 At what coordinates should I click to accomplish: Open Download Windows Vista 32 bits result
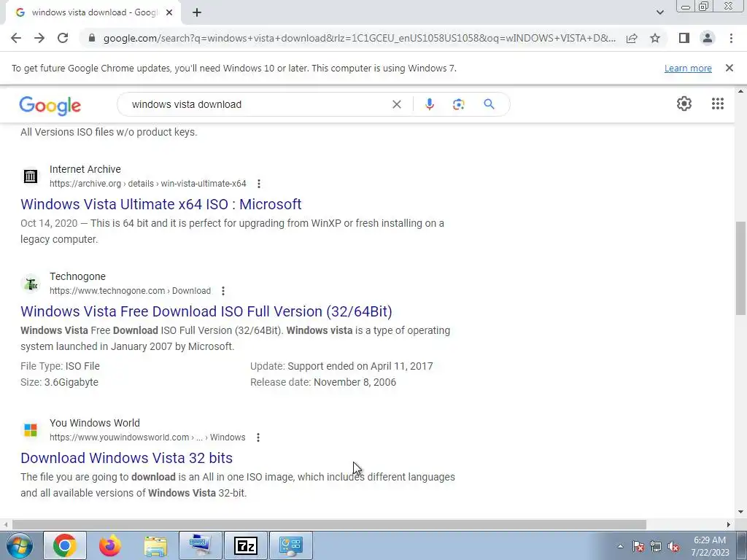tap(127, 458)
